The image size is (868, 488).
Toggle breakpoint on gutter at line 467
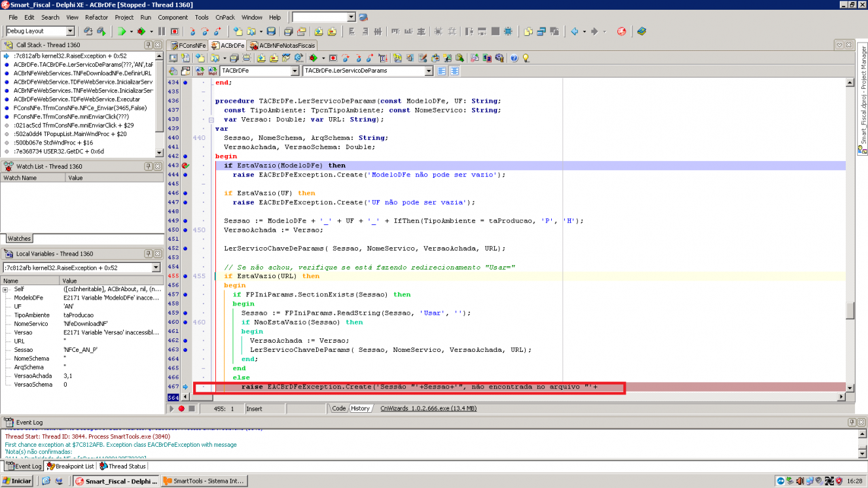[x=185, y=387]
